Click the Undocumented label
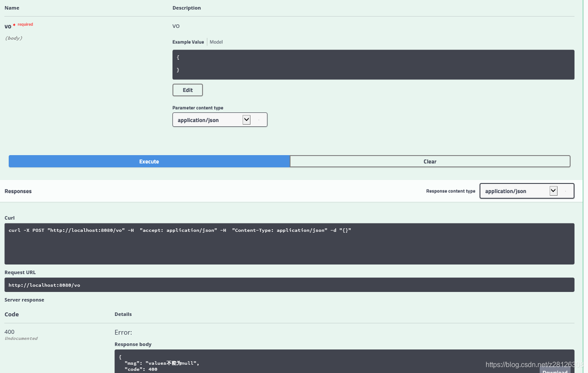 pos(21,339)
